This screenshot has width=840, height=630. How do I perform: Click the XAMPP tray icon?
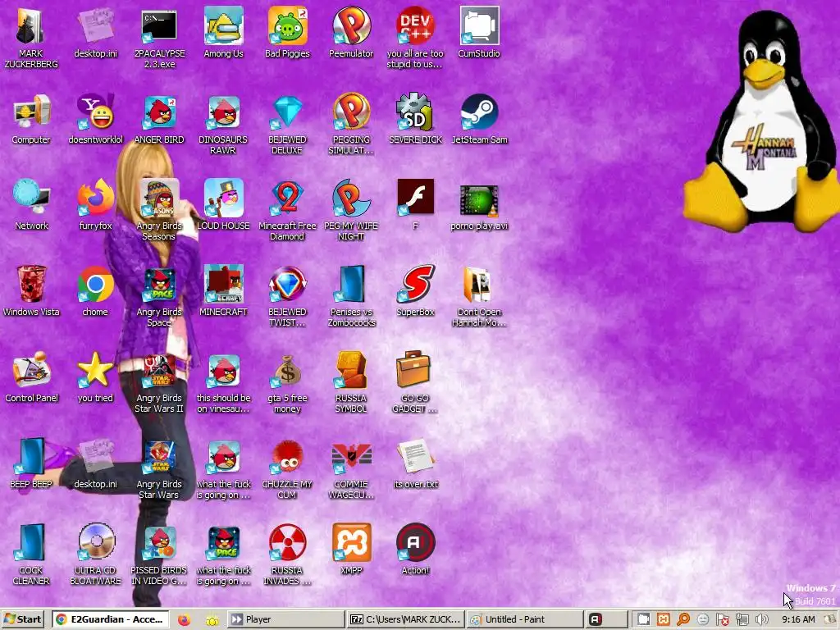[663, 620]
